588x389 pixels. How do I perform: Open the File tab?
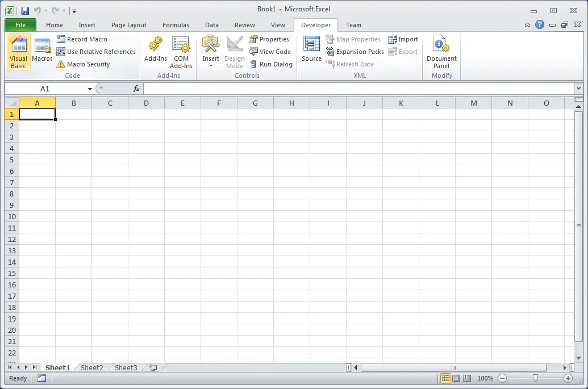click(x=20, y=25)
